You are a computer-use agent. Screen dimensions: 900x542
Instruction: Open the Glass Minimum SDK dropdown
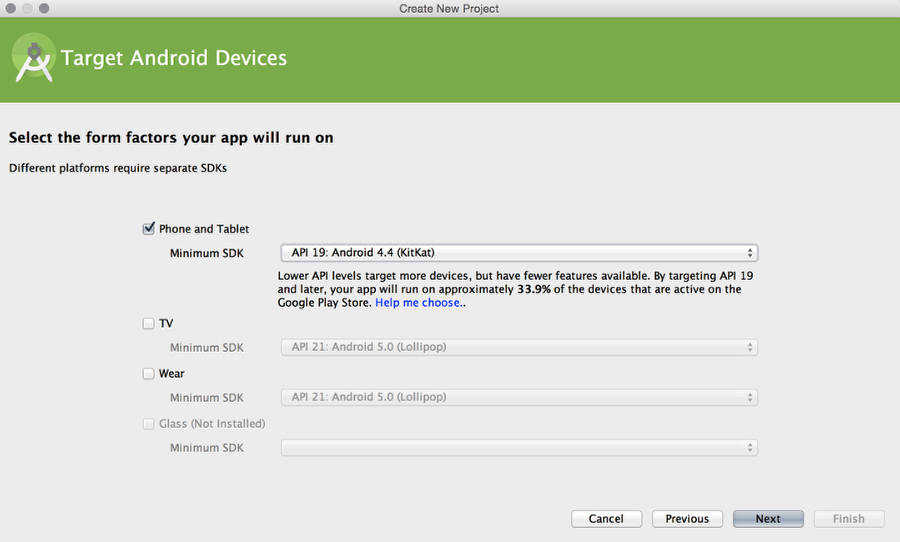coord(519,447)
